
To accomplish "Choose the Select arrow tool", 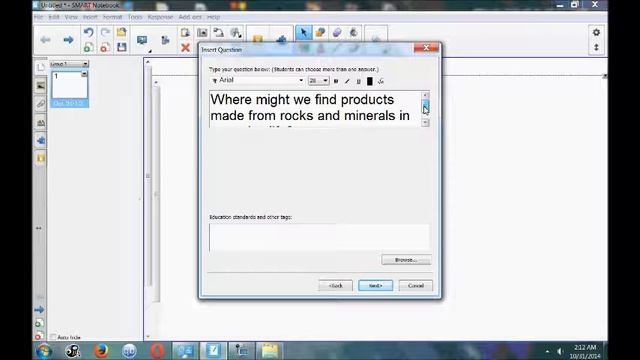I will (303, 33).
